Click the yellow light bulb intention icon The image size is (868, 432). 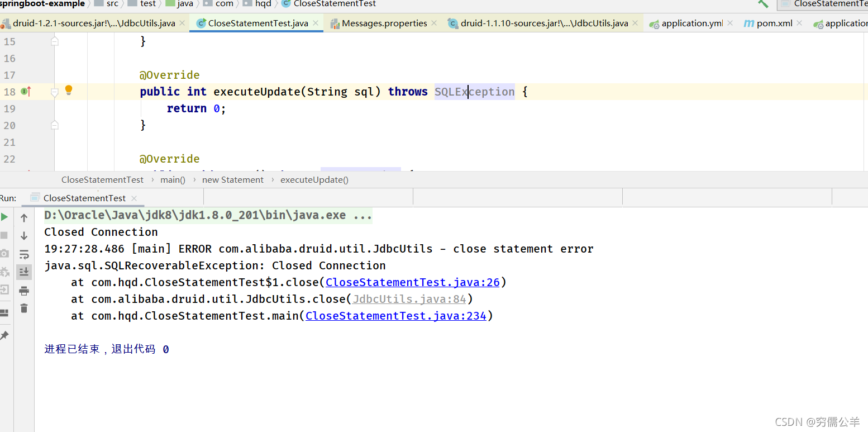click(x=69, y=90)
